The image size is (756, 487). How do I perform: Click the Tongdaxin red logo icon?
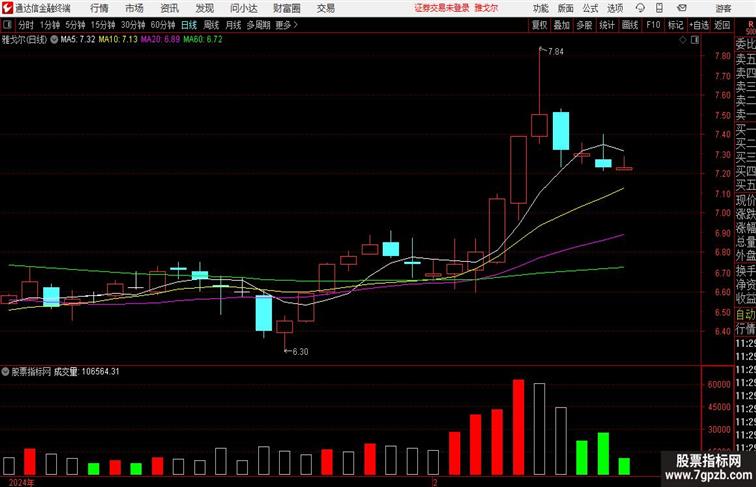(7, 8)
